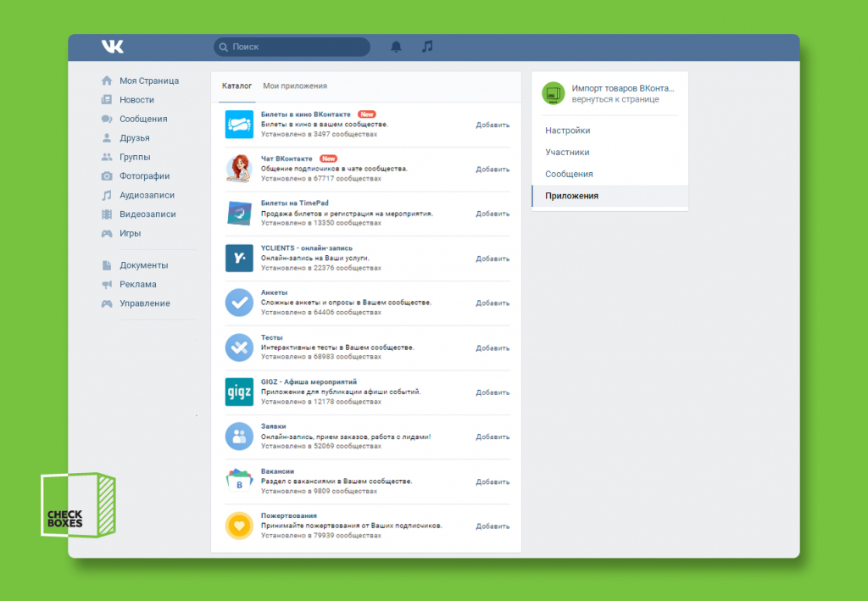Add the Билеты на TimePad app

click(492, 214)
